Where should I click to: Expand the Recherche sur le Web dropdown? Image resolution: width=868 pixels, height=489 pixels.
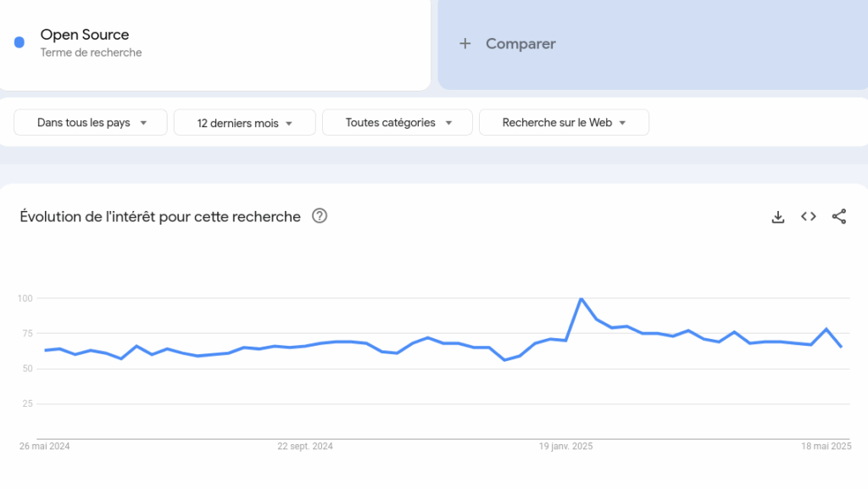[564, 122]
